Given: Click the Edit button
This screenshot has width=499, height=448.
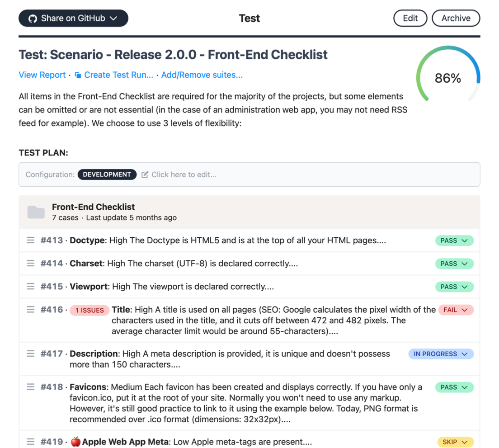Looking at the screenshot, I should [410, 18].
